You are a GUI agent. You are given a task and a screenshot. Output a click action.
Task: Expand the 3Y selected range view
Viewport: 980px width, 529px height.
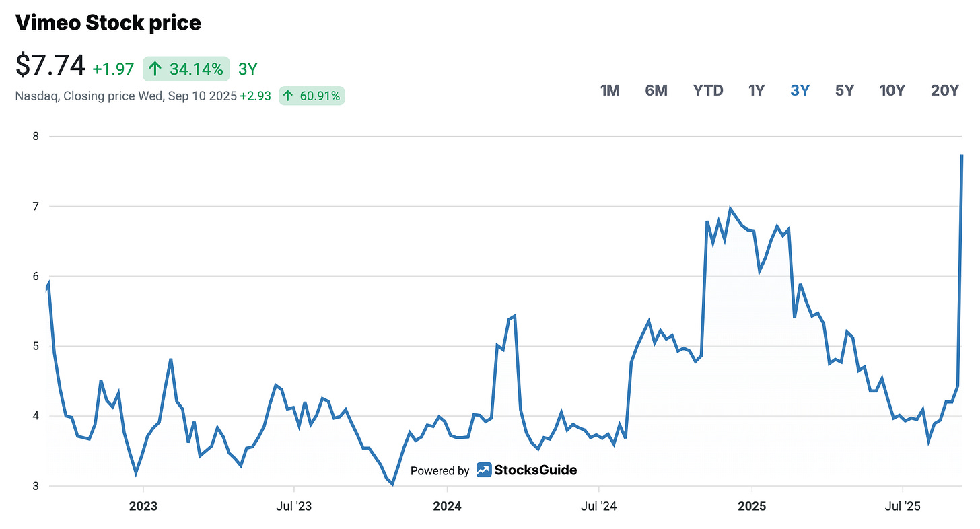[800, 90]
